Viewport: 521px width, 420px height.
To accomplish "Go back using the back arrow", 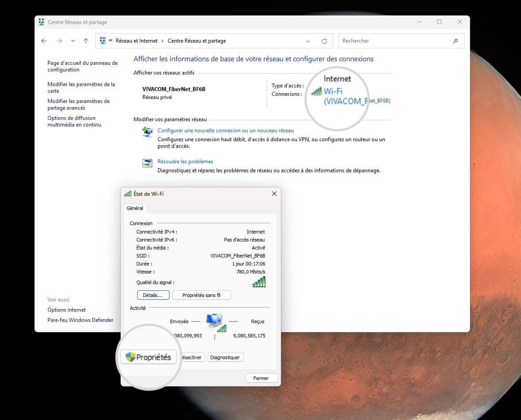I will click(x=44, y=41).
